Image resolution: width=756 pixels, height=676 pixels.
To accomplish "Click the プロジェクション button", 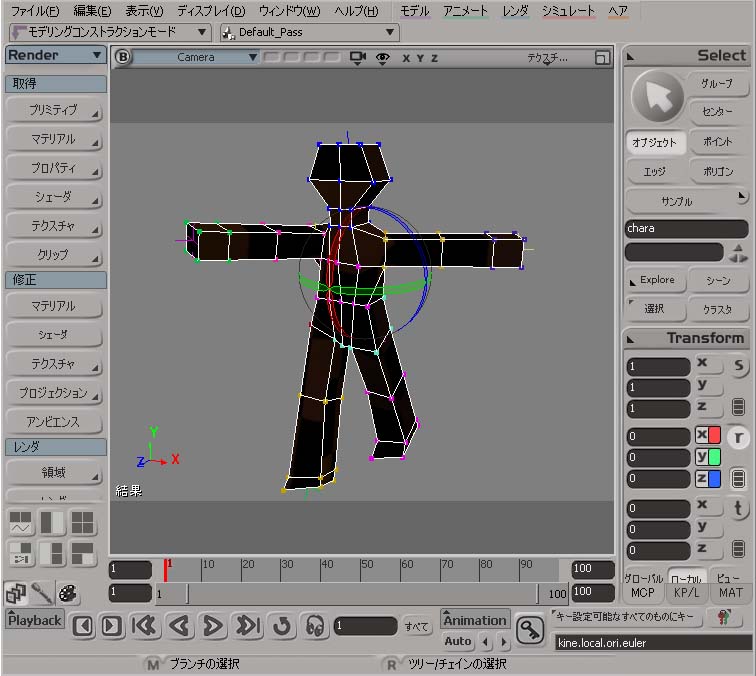I will pos(54,393).
